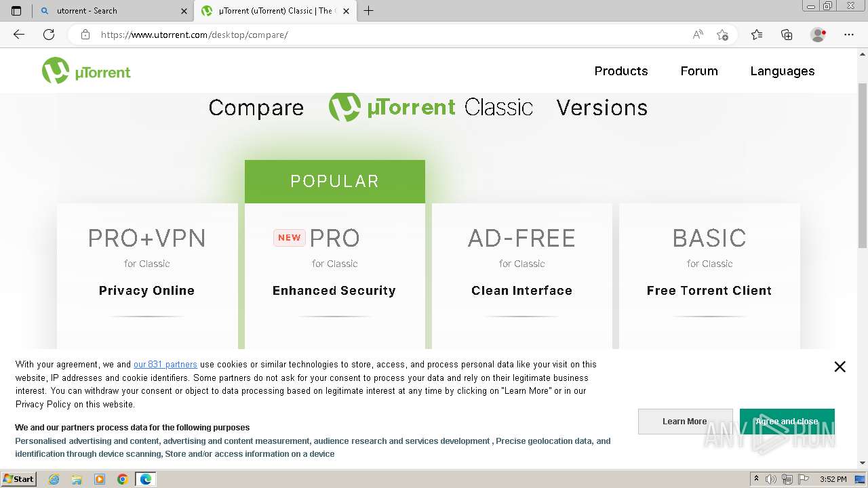The image size is (868, 488).
Task: Open the Windows Start menu
Action: tap(18, 479)
